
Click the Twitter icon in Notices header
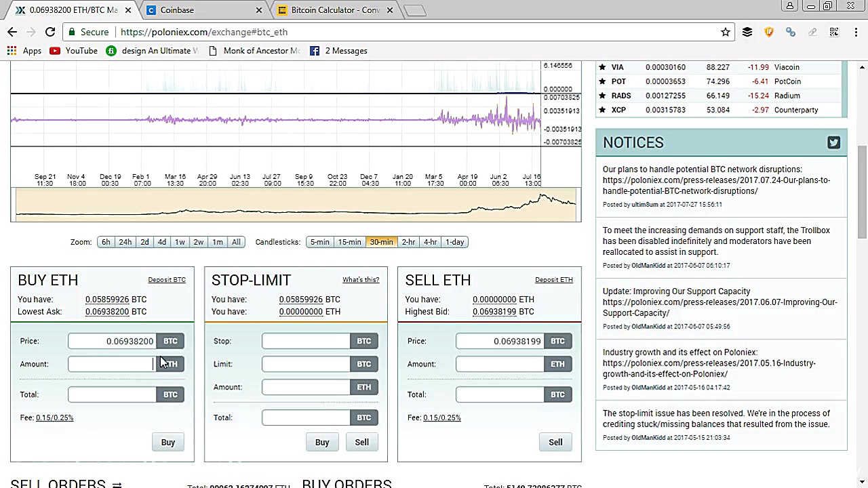pos(833,142)
